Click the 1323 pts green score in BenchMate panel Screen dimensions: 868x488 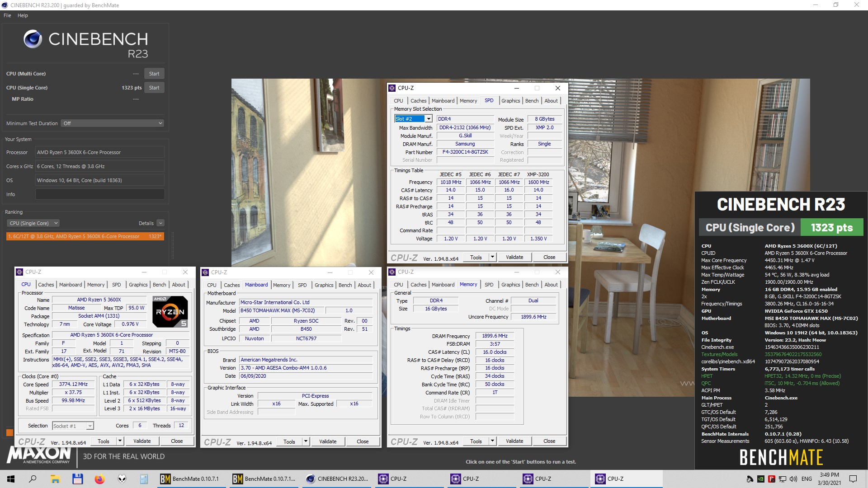coord(831,228)
